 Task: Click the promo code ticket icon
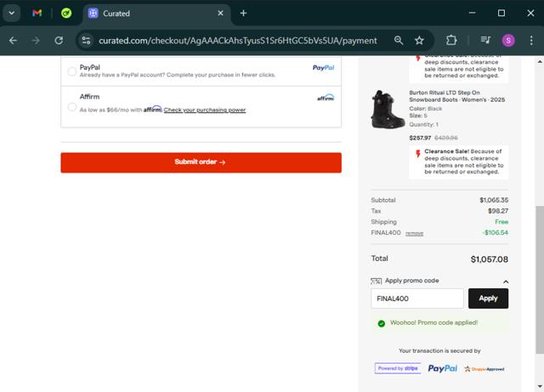[376, 281]
